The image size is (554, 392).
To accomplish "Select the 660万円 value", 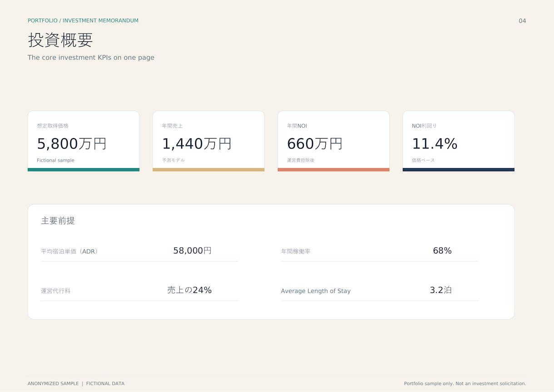I will coord(315,144).
